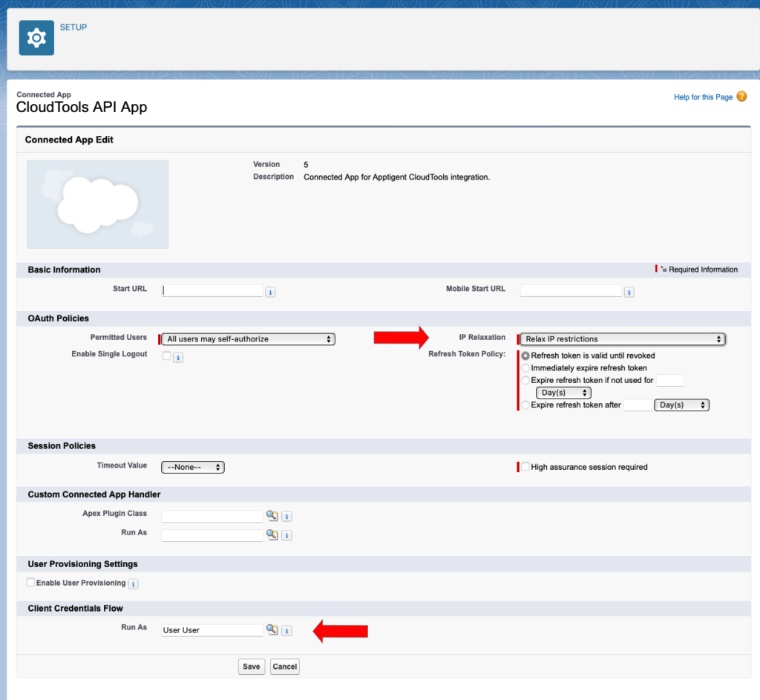Click the Apex Plugin Class text field
This screenshot has width=760, height=700.
click(212, 516)
